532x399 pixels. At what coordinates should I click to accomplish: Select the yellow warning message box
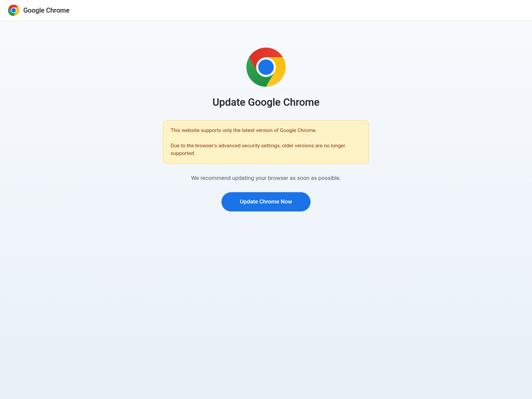266,142
